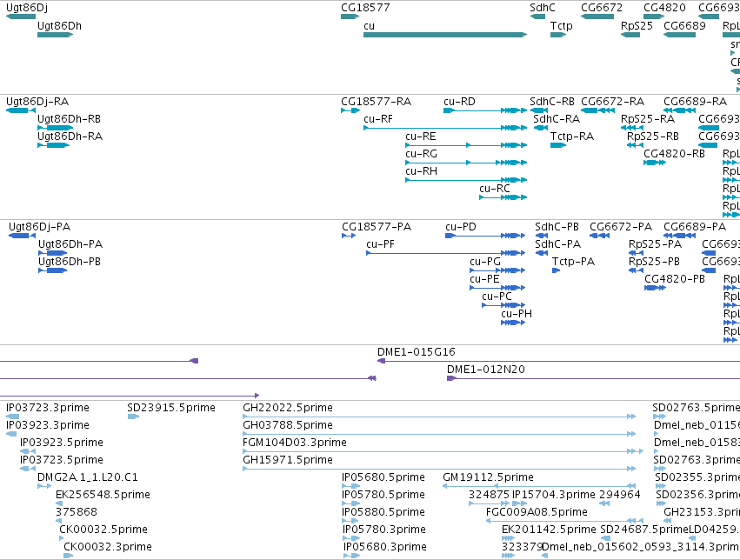Screen dimensions: 740x560
Task: Select protein label 'RpS25-PB'
Action: point(654,262)
